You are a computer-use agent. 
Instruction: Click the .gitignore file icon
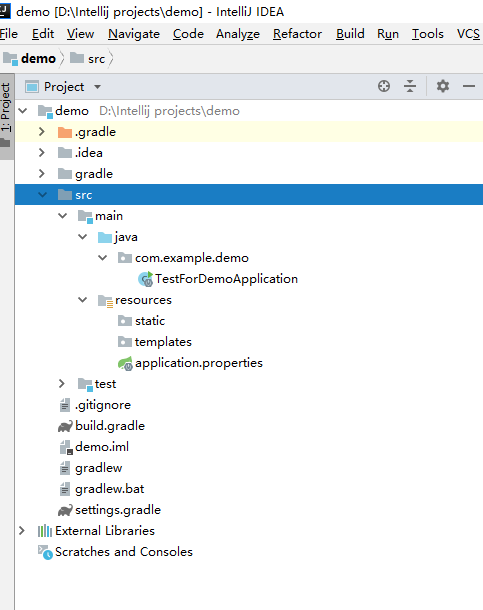pos(65,405)
